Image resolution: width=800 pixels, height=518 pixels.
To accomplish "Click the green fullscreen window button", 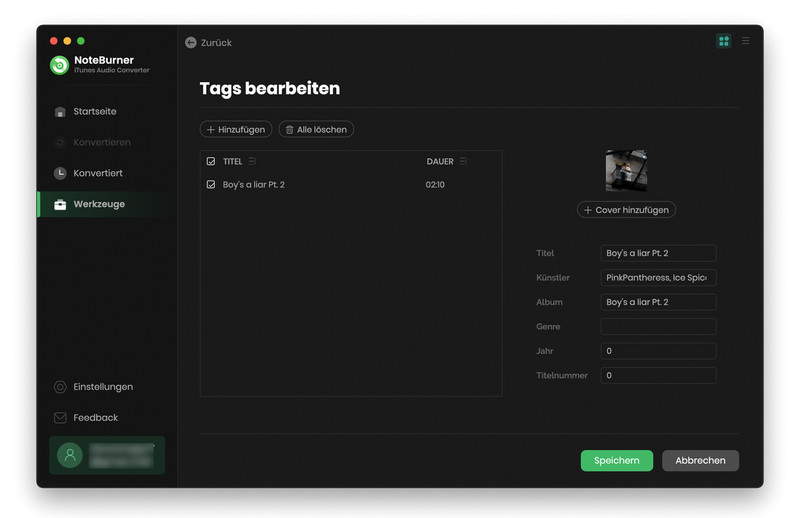I will (x=81, y=41).
